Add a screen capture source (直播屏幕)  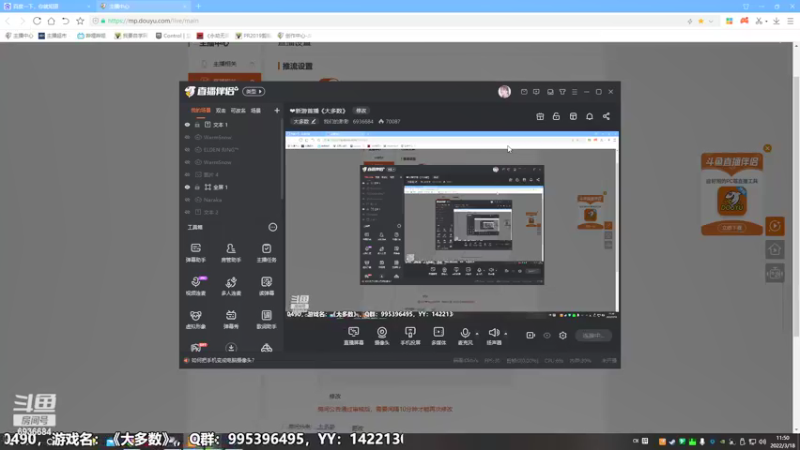coord(354,336)
